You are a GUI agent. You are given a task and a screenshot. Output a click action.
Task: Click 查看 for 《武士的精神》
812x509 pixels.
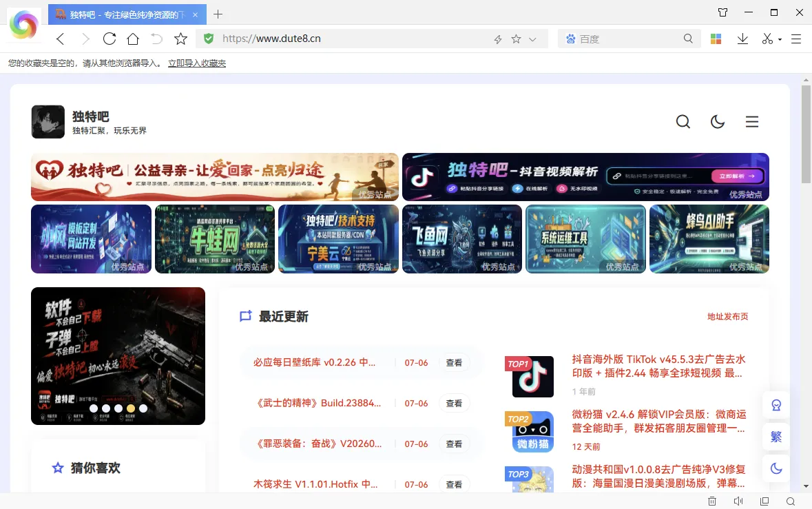[454, 403]
